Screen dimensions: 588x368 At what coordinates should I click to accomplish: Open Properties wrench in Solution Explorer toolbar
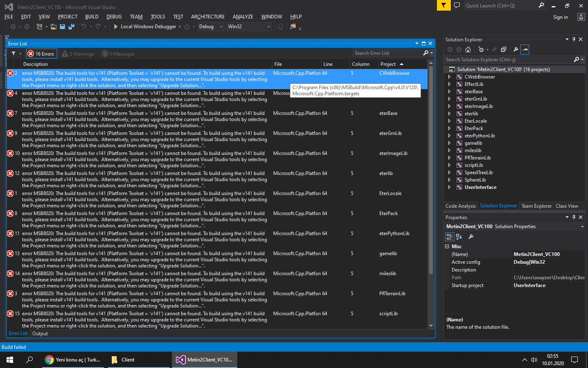(x=516, y=49)
